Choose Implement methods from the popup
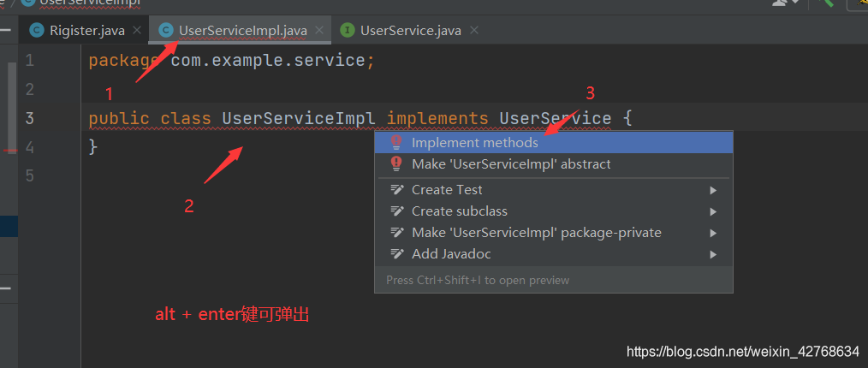The height and width of the screenshot is (368, 868). [475, 143]
